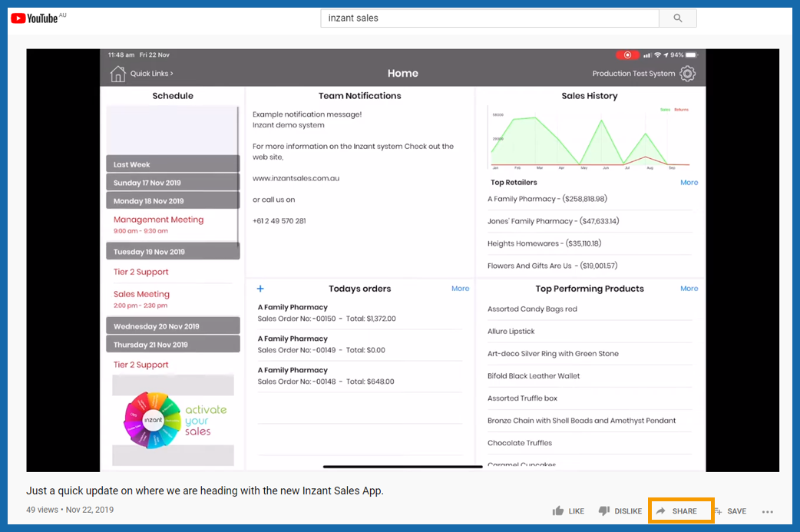This screenshot has height=532, width=800.
Task: Open the three-dot more actions menu
Action: tap(767, 511)
